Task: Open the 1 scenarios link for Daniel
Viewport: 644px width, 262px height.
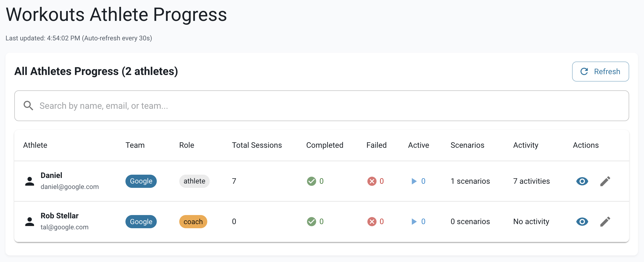Action: (x=470, y=181)
